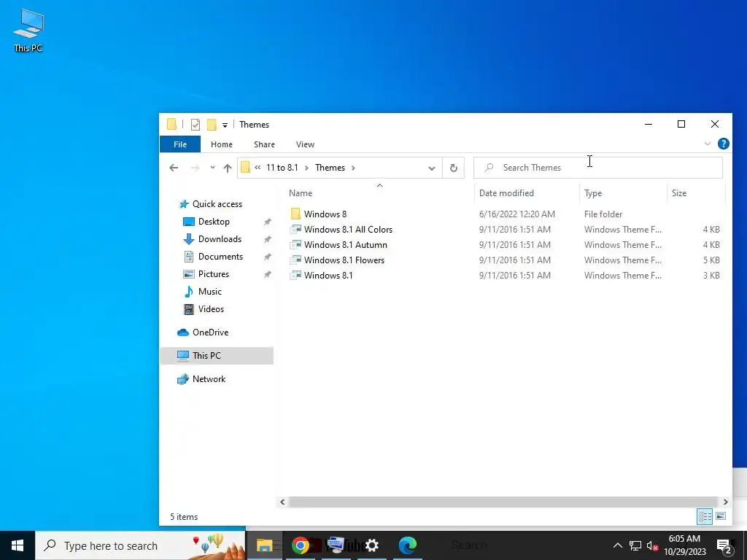Select Windows 8.1 Flowers theme file
This screenshot has height=560, width=747.
tap(337, 260)
